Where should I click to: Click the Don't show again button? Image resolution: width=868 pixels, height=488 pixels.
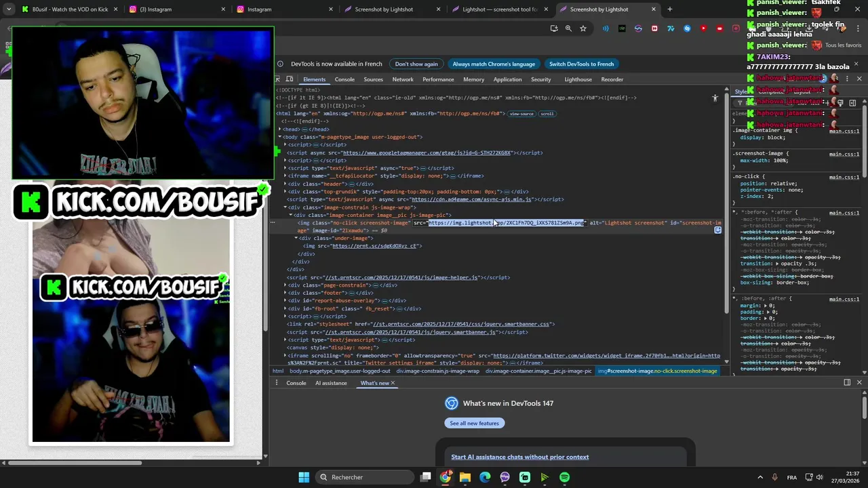(x=416, y=64)
